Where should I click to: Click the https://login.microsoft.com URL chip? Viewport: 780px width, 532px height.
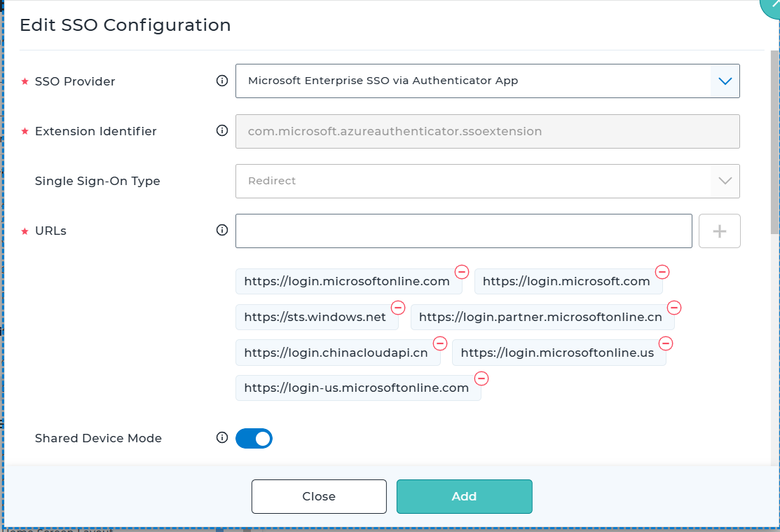568,282
